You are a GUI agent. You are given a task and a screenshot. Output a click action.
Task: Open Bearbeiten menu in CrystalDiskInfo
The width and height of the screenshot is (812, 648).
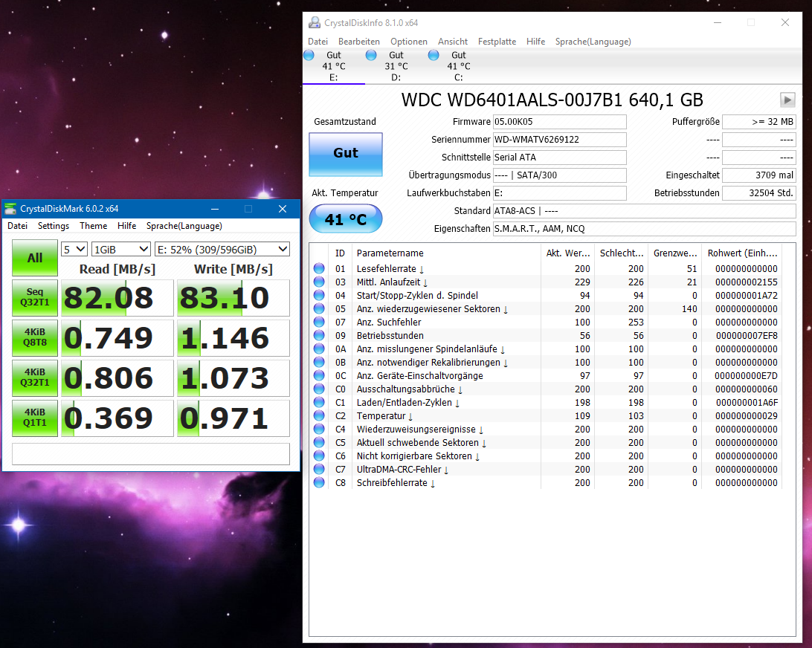(359, 42)
